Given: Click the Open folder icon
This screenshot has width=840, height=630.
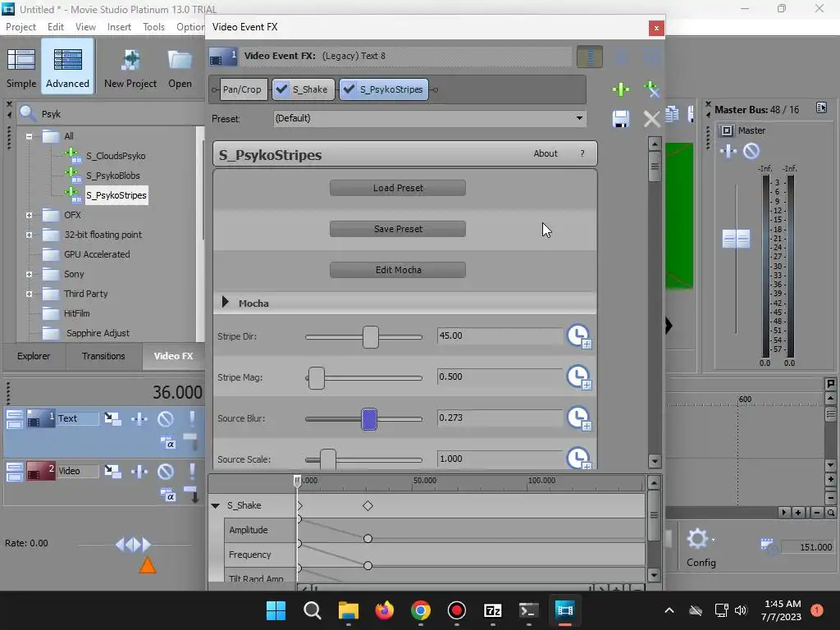Looking at the screenshot, I should (x=180, y=60).
